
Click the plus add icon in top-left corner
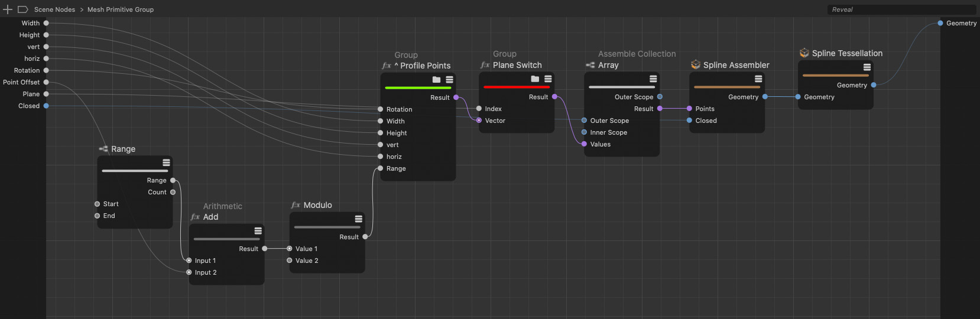pyautogui.click(x=8, y=9)
